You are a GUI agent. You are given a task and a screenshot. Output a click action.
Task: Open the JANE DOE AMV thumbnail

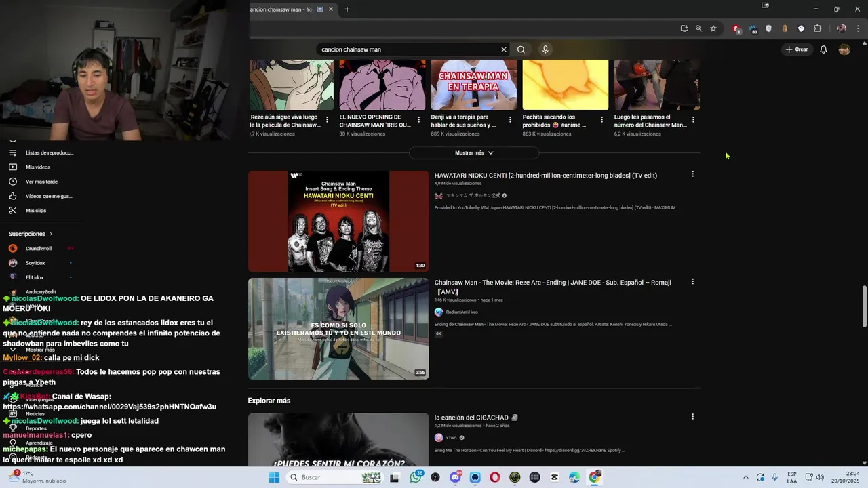(338, 329)
